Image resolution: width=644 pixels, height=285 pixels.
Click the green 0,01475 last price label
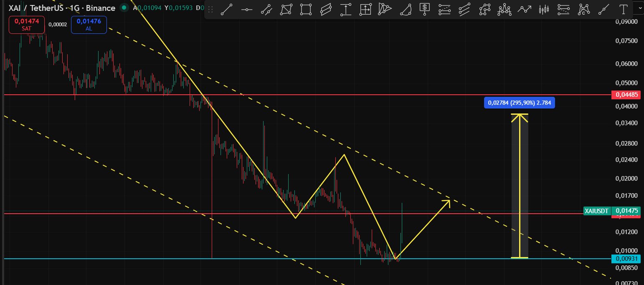pos(625,211)
